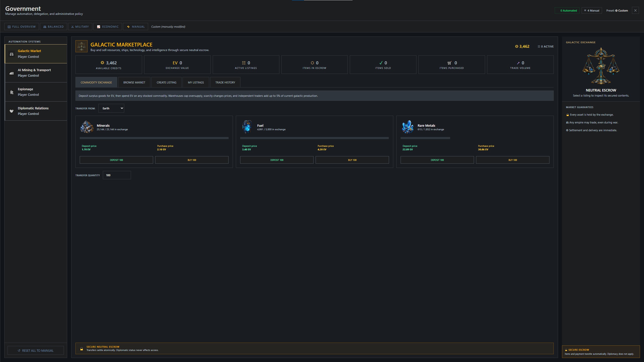
Task: Deposit 100 Rare Metals
Action: point(437,160)
